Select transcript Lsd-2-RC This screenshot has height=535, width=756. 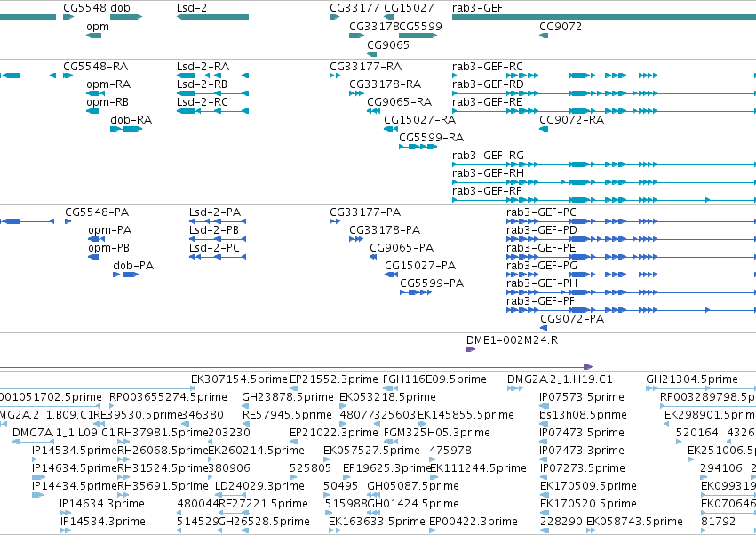(202, 102)
